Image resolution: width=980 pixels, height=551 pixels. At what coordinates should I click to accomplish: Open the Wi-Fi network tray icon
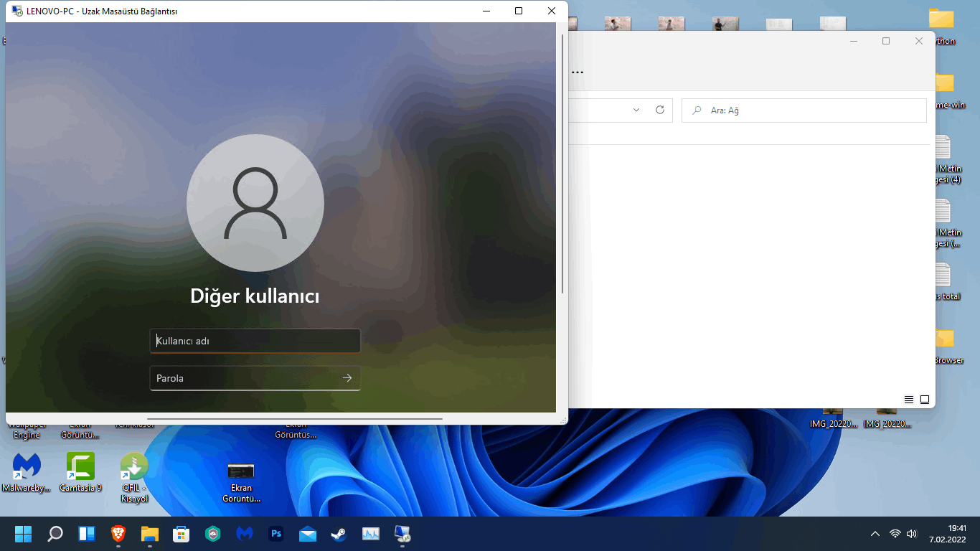pyautogui.click(x=895, y=534)
